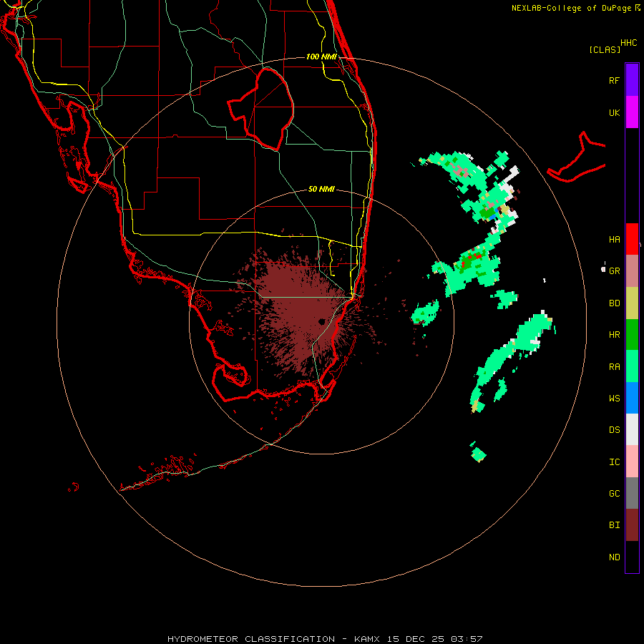Select the gray GC legend swatch
Screen dimensions: 644x644
tap(632, 493)
